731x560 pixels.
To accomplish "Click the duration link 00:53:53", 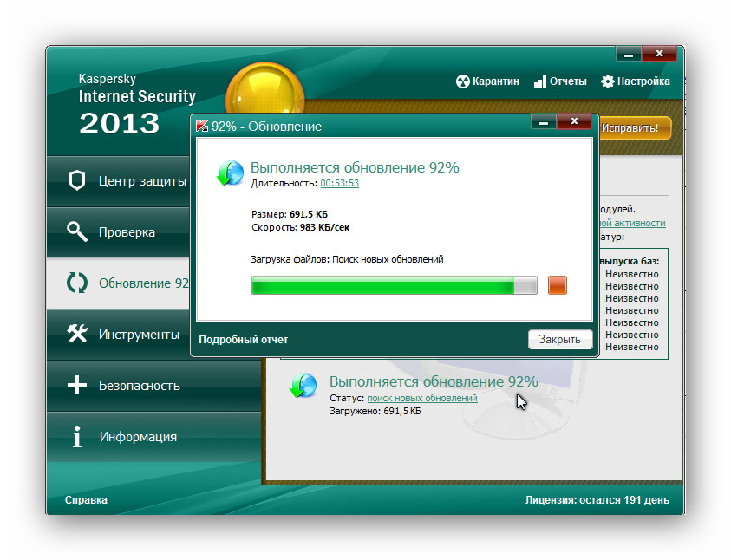I will 339,184.
